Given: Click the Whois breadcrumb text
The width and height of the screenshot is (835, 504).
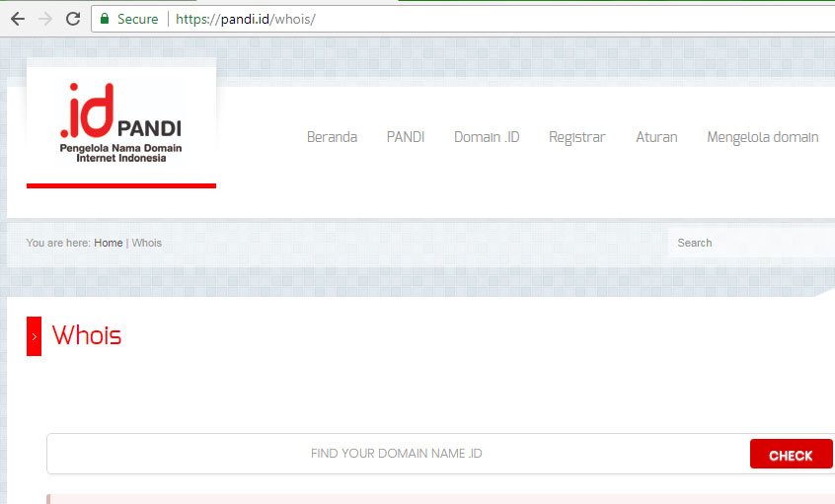Looking at the screenshot, I should (147, 243).
